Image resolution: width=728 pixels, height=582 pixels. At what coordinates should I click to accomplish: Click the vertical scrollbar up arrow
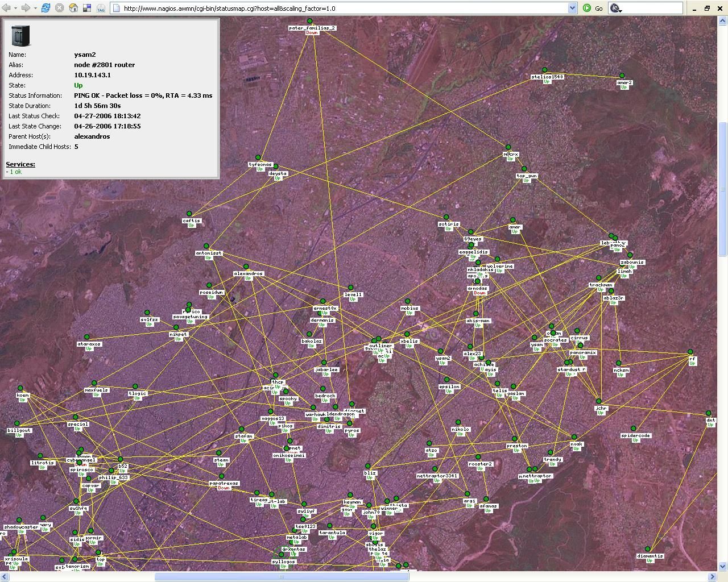(723, 20)
